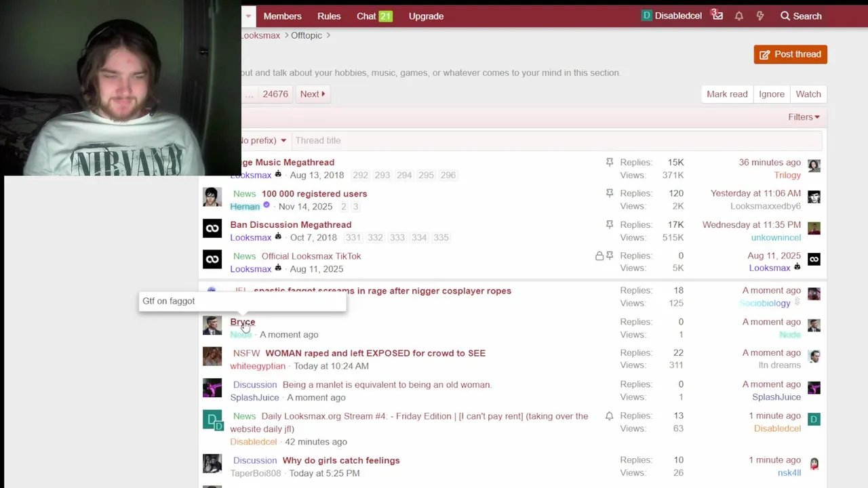
Task: Open the alerts bell icon
Action: click(739, 16)
